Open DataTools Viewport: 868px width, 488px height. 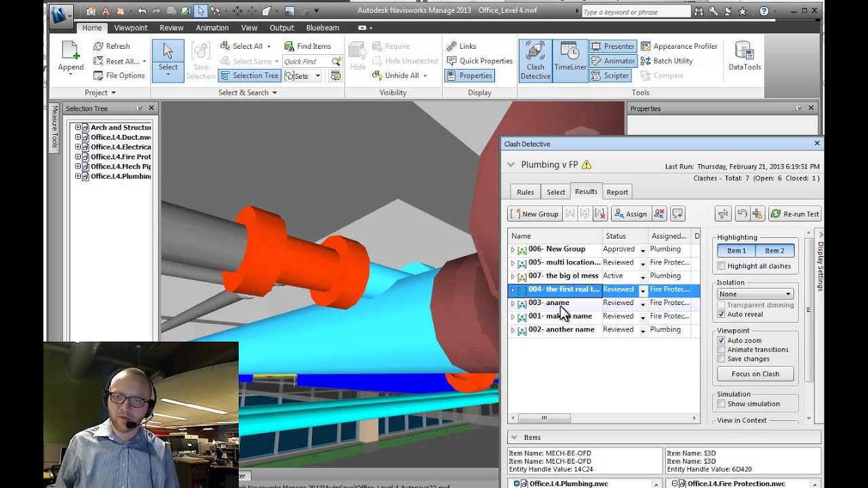click(745, 56)
